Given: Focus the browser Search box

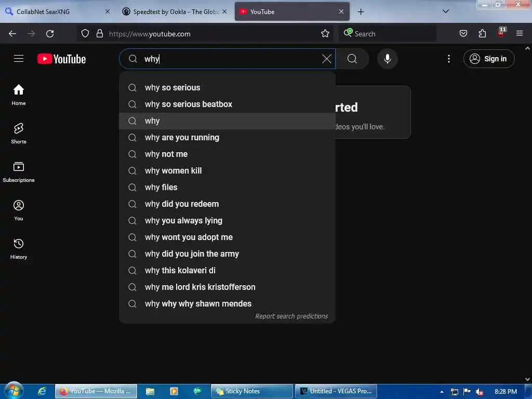Looking at the screenshot, I should click(387, 34).
